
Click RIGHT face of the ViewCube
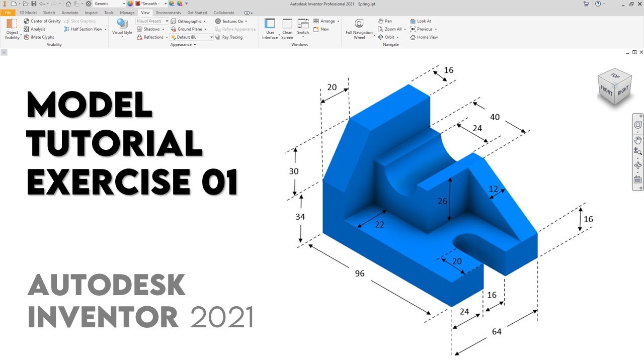coord(623,91)
